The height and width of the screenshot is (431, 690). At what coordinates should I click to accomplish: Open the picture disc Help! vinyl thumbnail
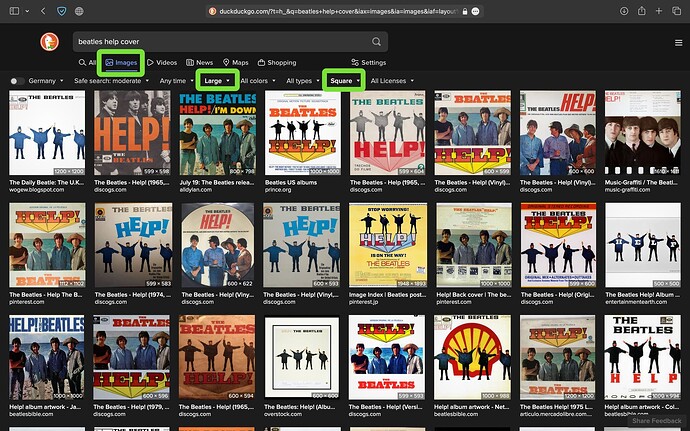click(217, 245)
